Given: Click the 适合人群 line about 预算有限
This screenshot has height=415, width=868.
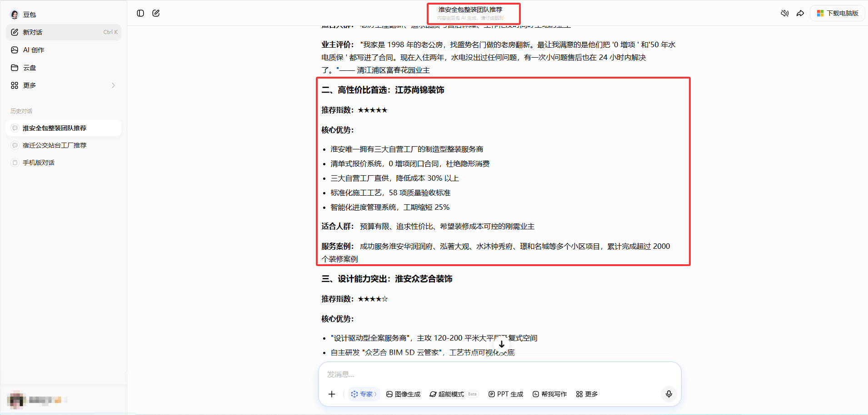Looking at the screenshot, I should coord(428,226).
